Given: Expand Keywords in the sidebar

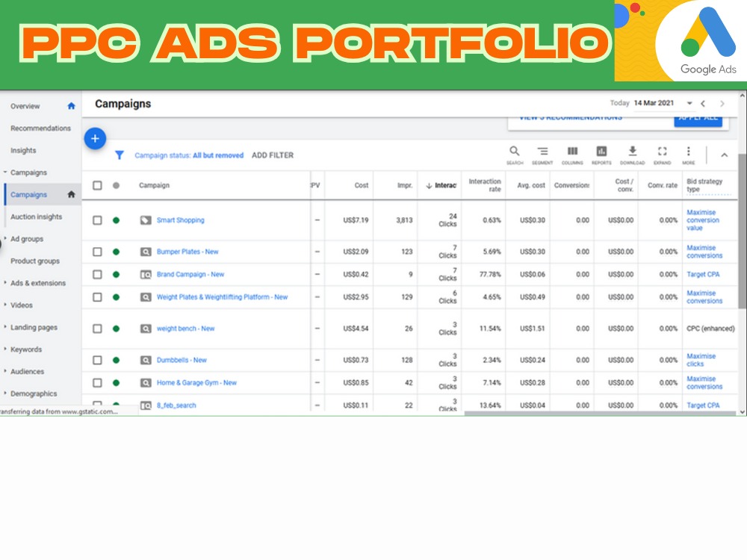Looking at the screenshot, I should coord(5,349).
